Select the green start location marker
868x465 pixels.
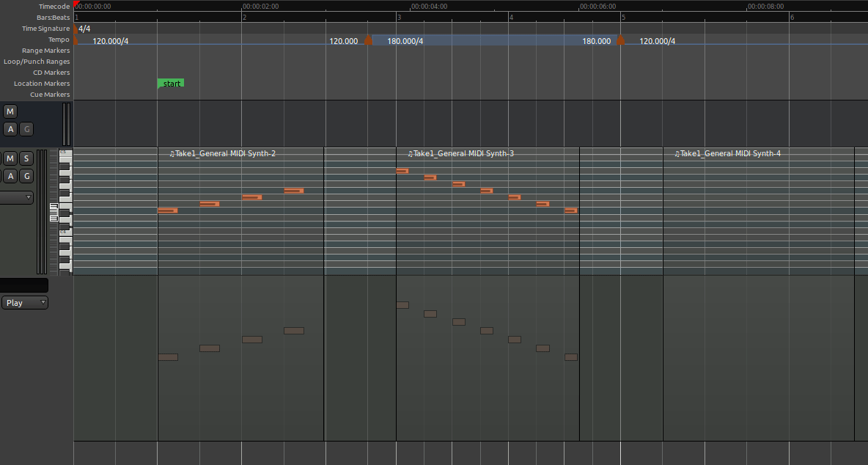(171, 84)
